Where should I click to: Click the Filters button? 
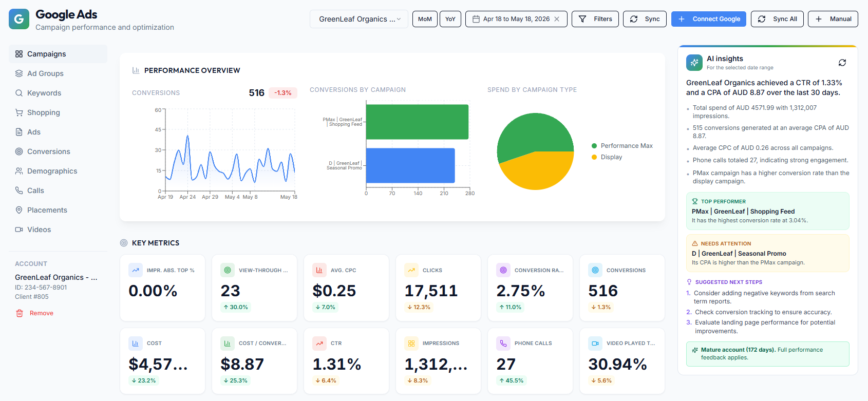(x=595, y=19)
